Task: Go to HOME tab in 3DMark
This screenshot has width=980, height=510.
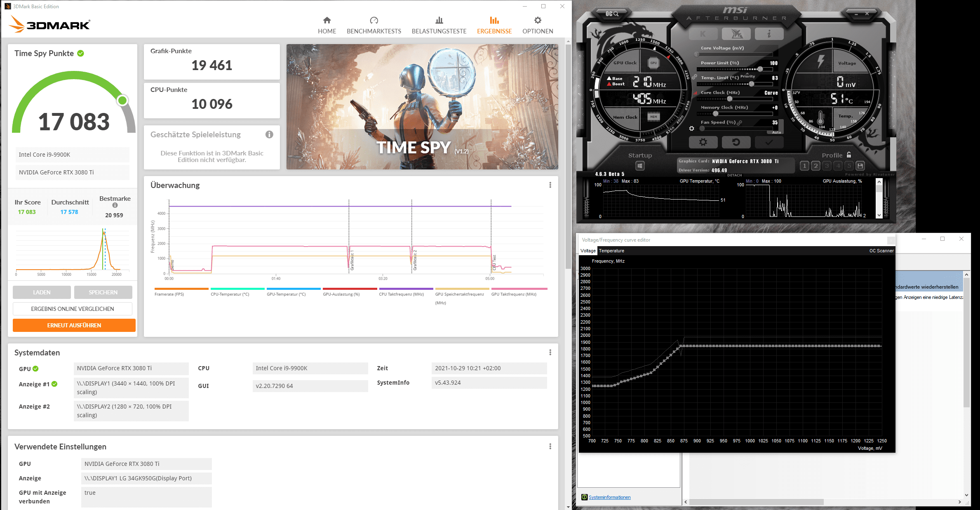Action: (x=327, y=25)
